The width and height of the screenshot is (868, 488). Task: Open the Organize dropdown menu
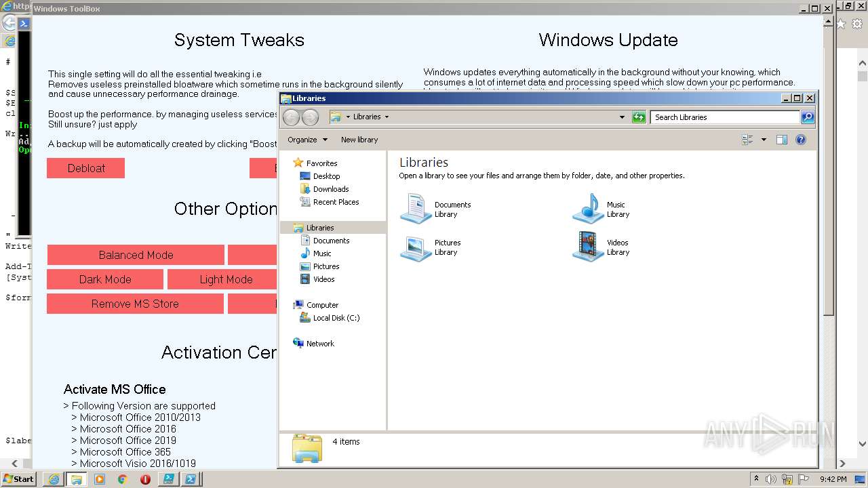307,140
